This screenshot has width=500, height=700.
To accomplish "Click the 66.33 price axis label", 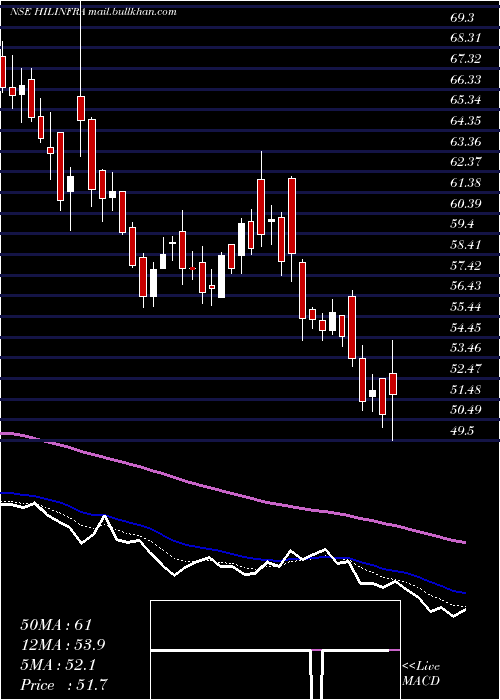I will click(x=465, y=79).
